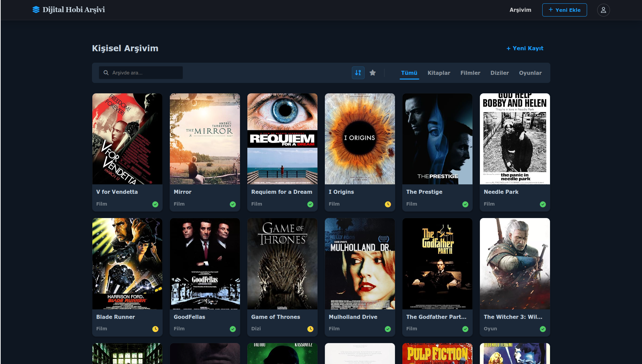642x364 pixels.
Task: Click the Yeni Kayıt link
Action: click(x=525, y=48)
